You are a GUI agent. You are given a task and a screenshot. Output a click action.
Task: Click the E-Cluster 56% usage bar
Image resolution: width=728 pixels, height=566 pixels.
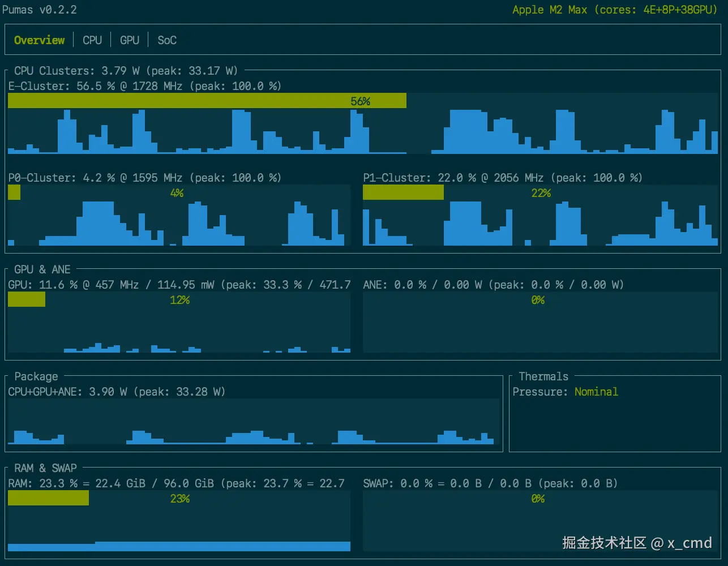click(363, 101)
